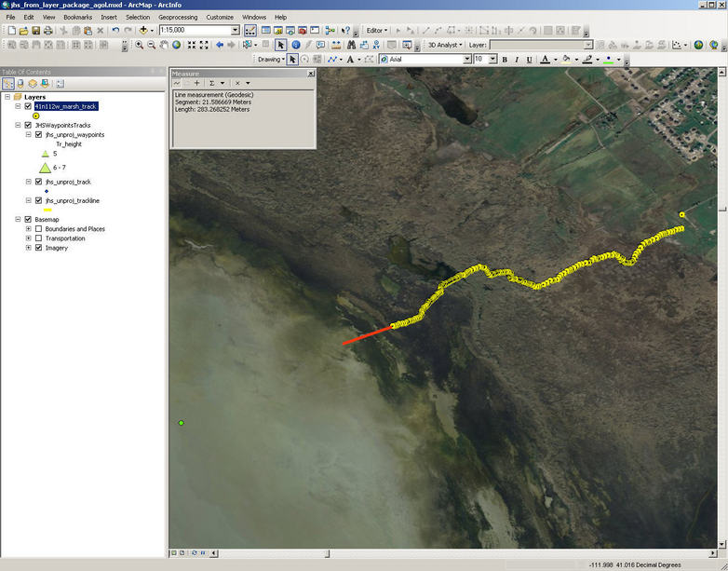Viewport: 728px width, 571px height.
Task: Click the Table of Contents Options icon
Action: 60,84
